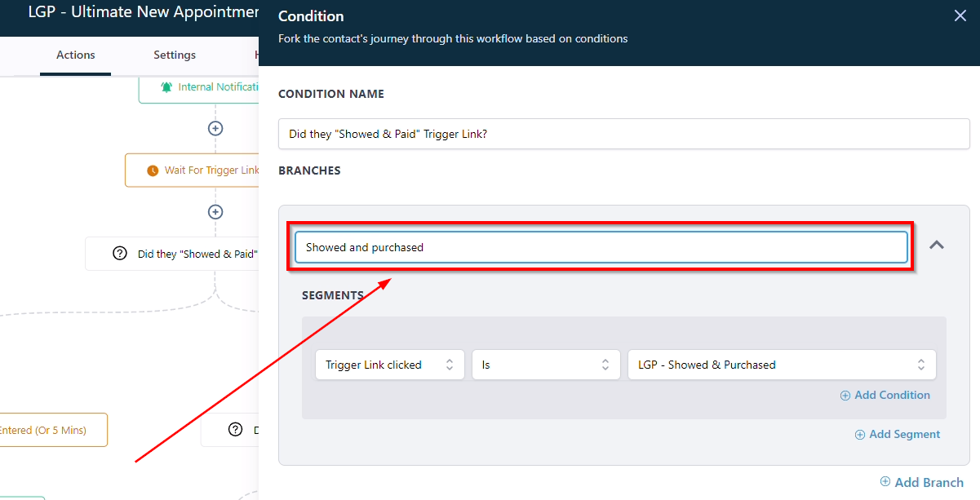Image resolution: width=980 pixels, height=500 pixels.
Task: Click the plus icon below Wait For Trigger Link
Action: click(x=215, y=212)
